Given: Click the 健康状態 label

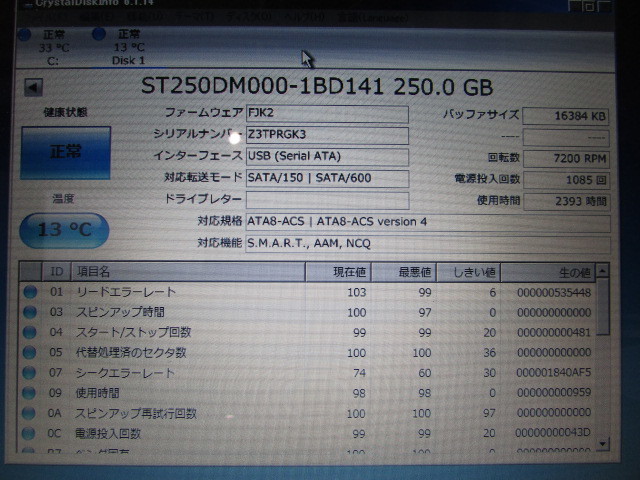Looking at the screenshot, I should tap(65, 112).
